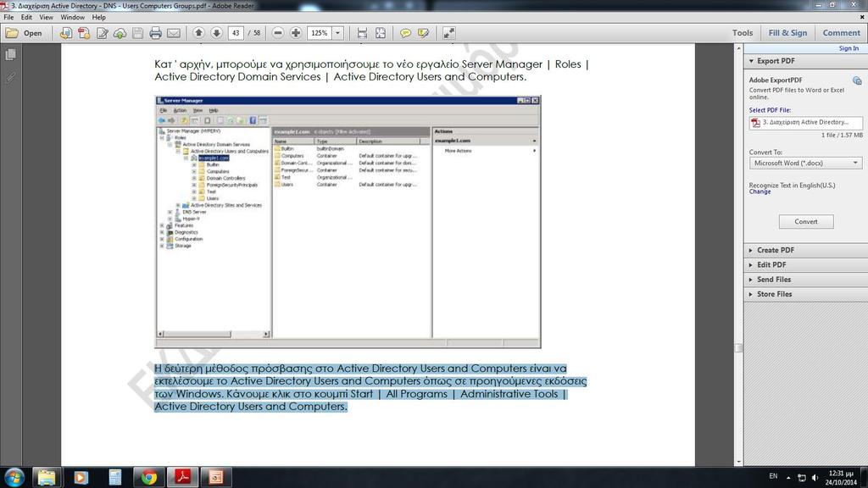Open the Sign document toolbar icon
The width and height of the screenshot is (868, 488).
point(103,33)
